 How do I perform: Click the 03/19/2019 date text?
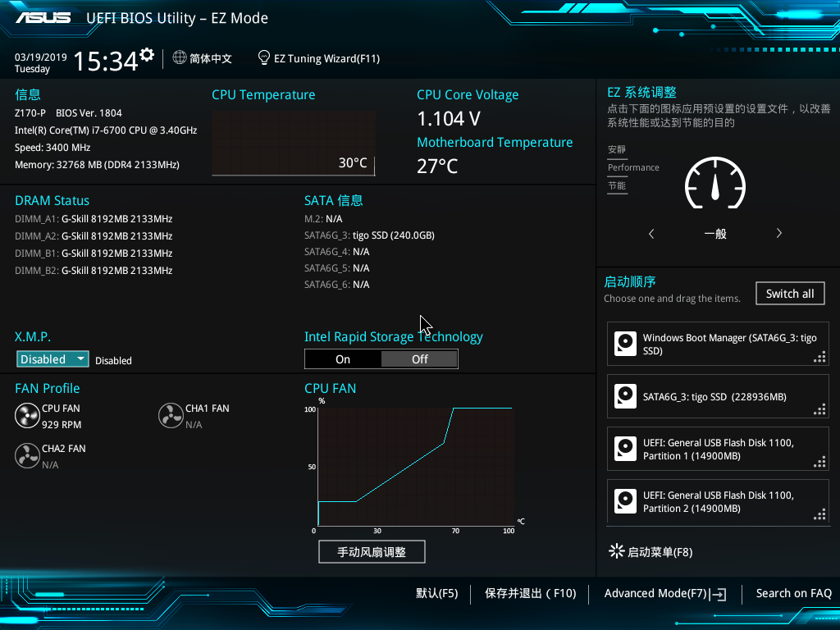tap(41, 57)
